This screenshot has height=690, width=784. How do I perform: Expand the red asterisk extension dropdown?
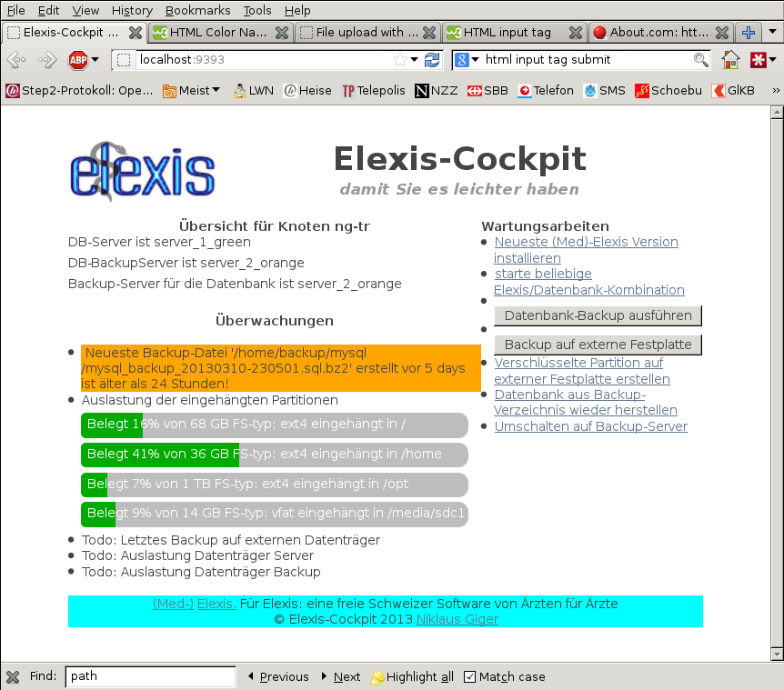pos(773,59)
